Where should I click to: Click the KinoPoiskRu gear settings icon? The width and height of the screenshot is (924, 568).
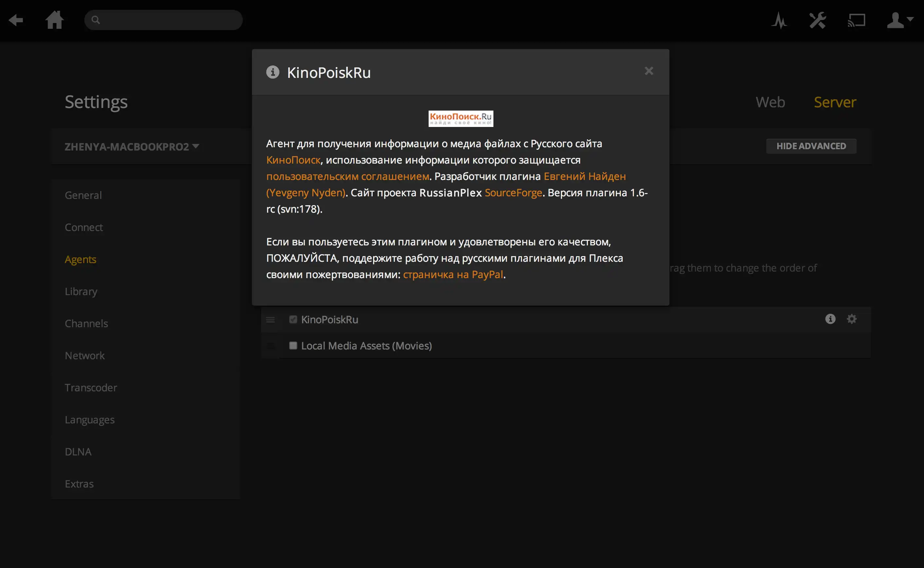(x=851, y=320)
